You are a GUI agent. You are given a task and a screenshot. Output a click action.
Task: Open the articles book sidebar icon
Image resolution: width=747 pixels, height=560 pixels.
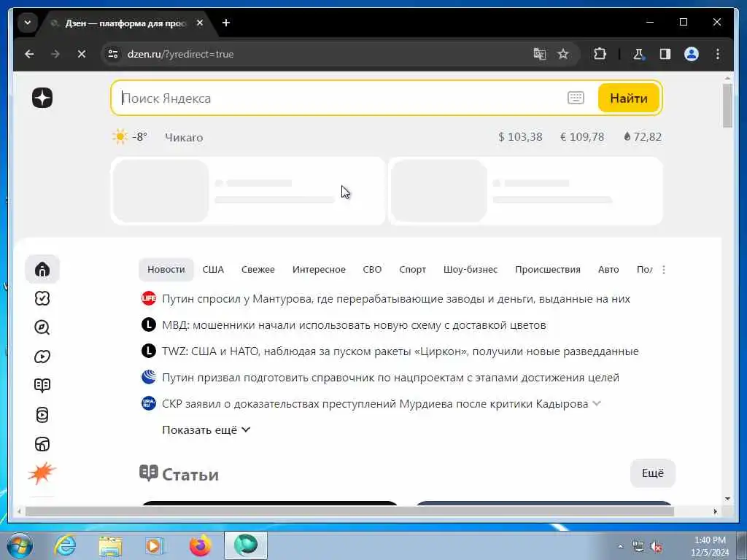coord(42,385)
